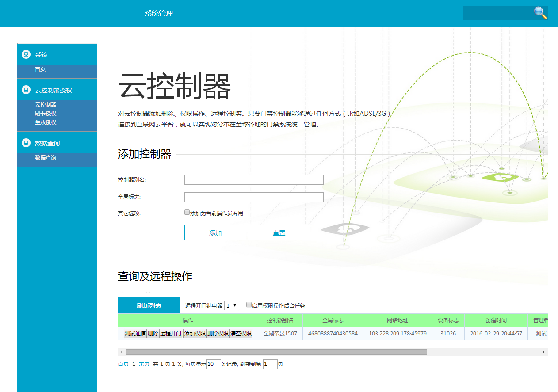Open the 系统管理 top menu
Screen dimensions: 558x392
click(159, 13)
